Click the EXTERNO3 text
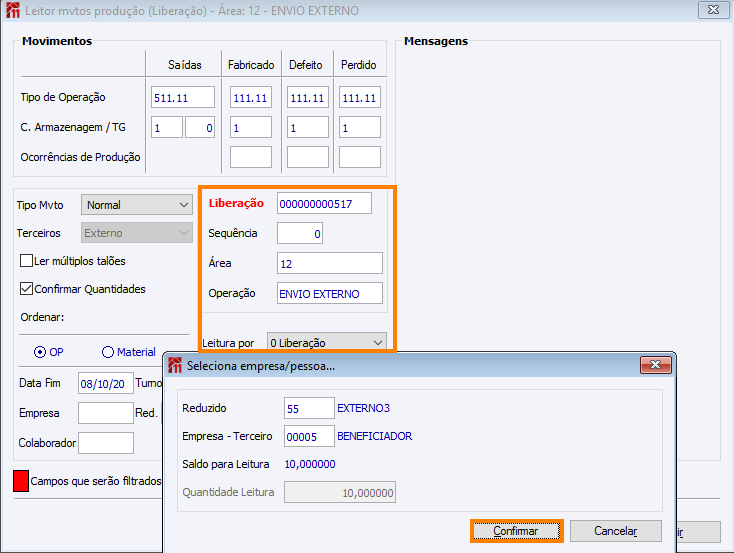Screen dimensions: 734x553 point(364,408)
